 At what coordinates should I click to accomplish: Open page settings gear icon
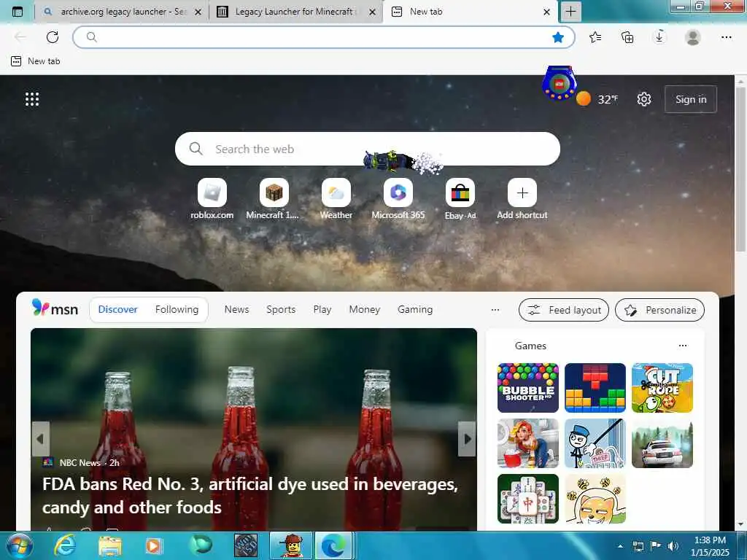click(644, 99)
